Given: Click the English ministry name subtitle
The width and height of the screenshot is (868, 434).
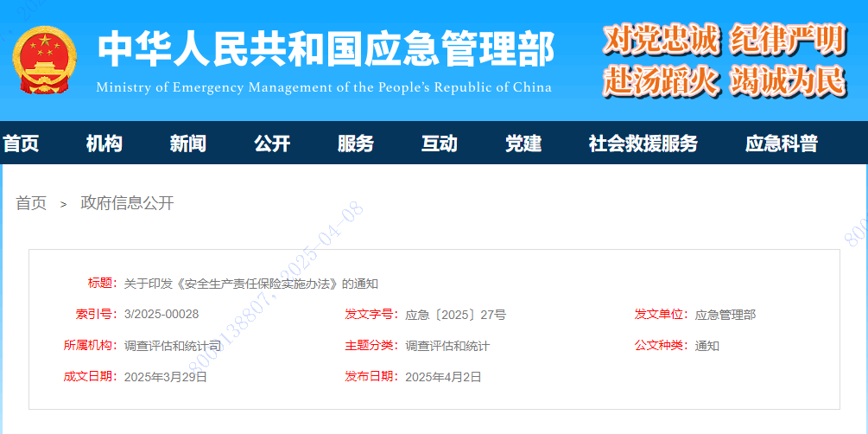Looking at the screenshot, I should [x=324, y=87].
